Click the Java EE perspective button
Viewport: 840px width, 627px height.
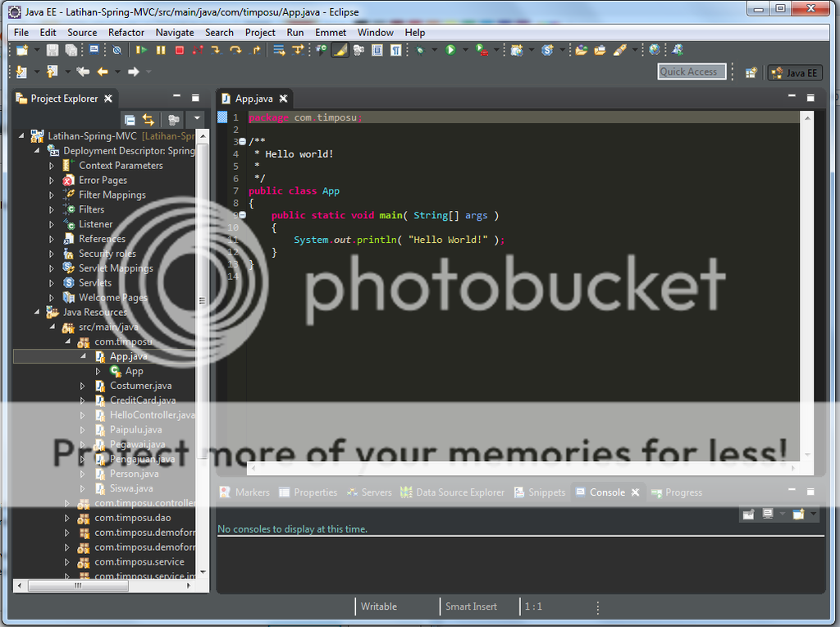(x=793, y=72)
